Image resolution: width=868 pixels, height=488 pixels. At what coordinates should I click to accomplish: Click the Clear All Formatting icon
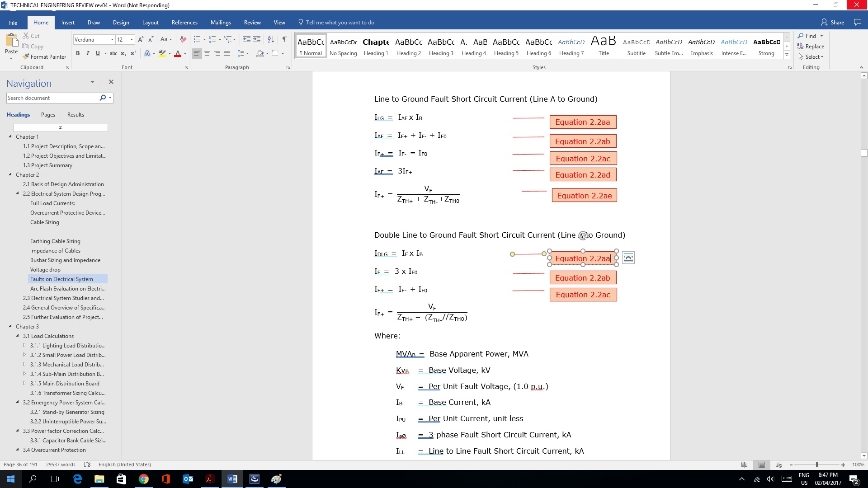point(183,40)
